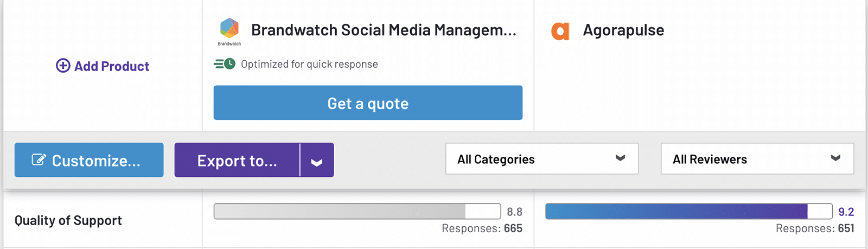This screenshot has width=868, height=249.
Task: Click the Brandwatch 8.8 score value
Action: click(x=514, y=212)
